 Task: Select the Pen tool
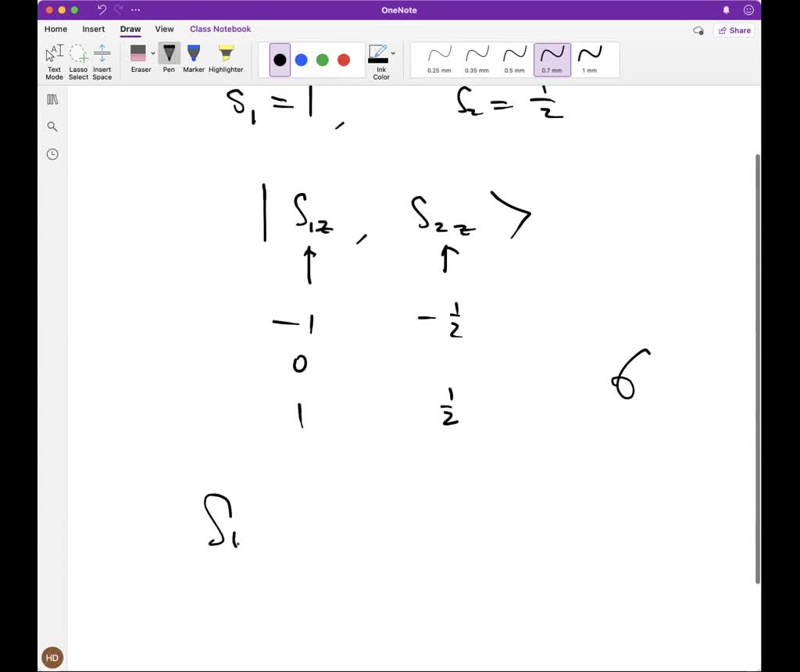point(169,59)
